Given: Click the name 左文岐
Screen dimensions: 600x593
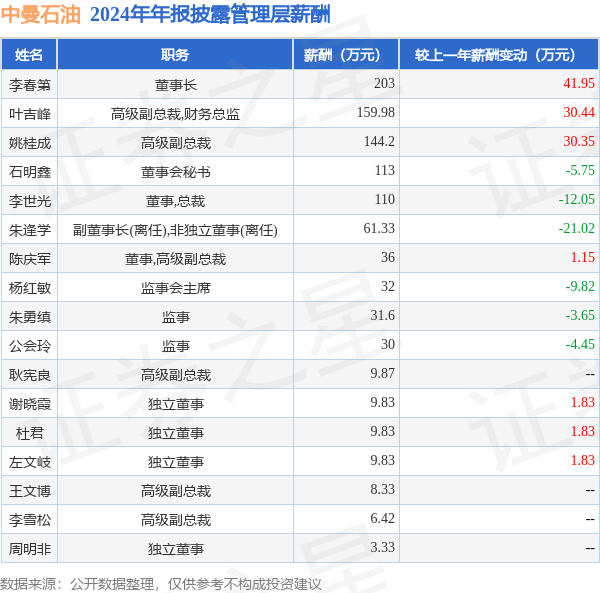Looking at the screenshot, I should point(30,462).
